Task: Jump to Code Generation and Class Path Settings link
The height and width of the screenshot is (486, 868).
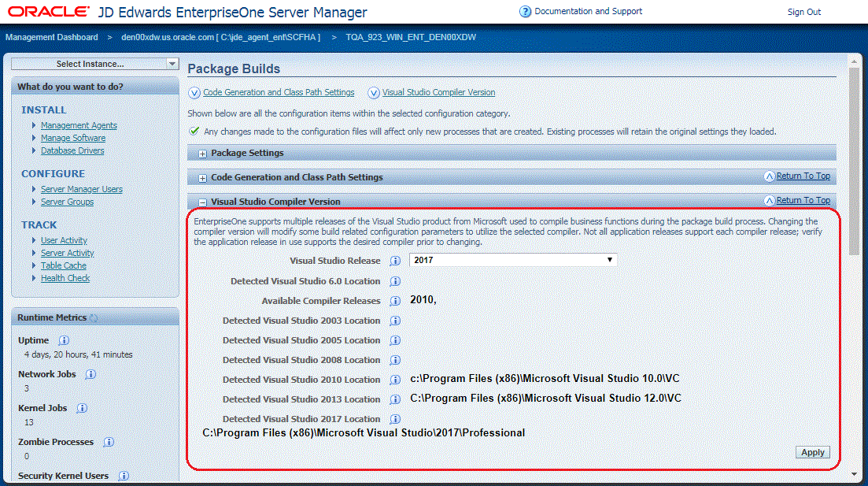Action: coord(279,92)
